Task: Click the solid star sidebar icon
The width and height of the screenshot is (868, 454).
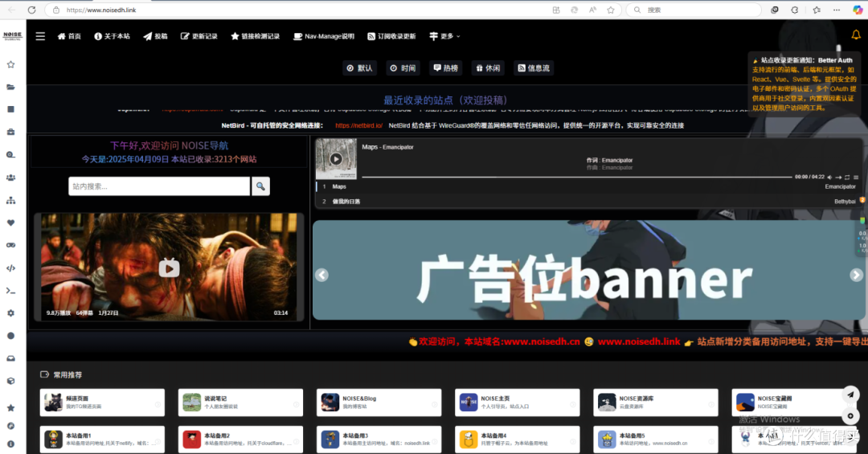Action: (10, 408)
